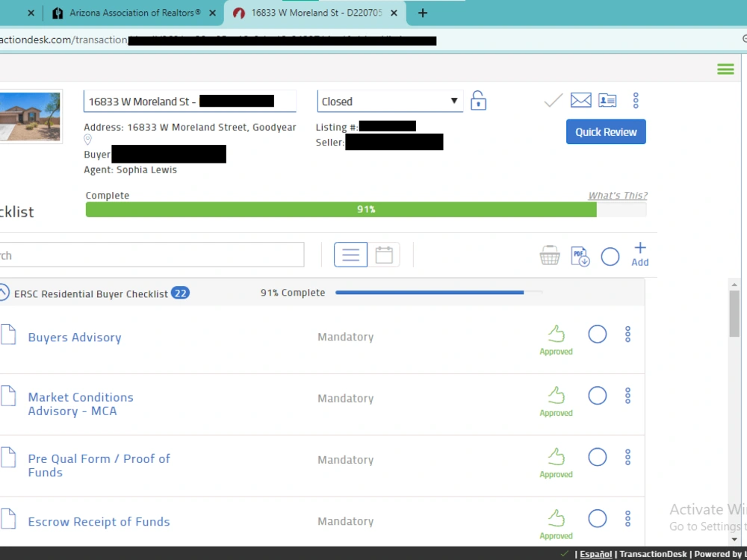Switch language to Español
This screenshot has height=560, width=747.
595,554
